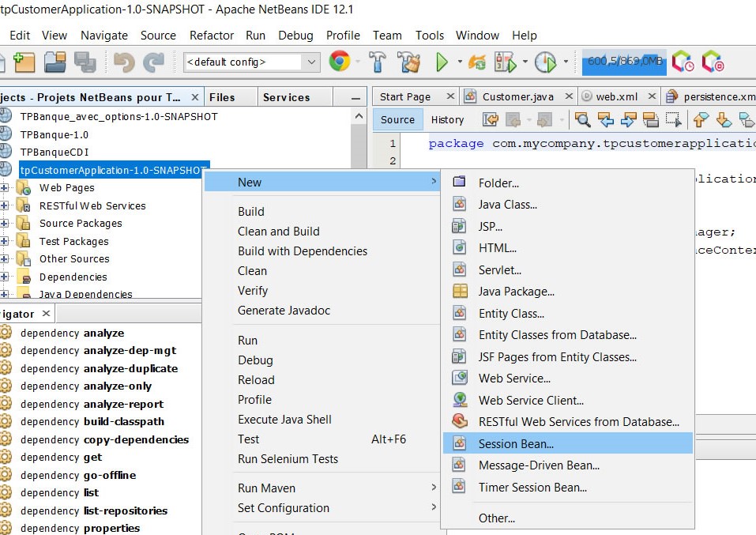Click the Java Class icon in submenu

point(460,204)
